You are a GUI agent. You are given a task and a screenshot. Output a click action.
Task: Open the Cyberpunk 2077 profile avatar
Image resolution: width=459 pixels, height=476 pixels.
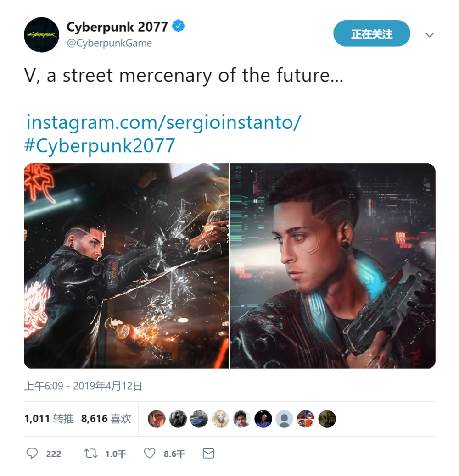pyautogui.click(x=42, y=35)
